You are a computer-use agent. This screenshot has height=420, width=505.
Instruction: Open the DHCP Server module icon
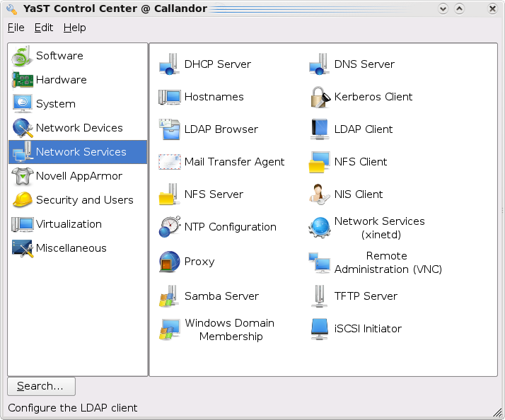point(169,64)
